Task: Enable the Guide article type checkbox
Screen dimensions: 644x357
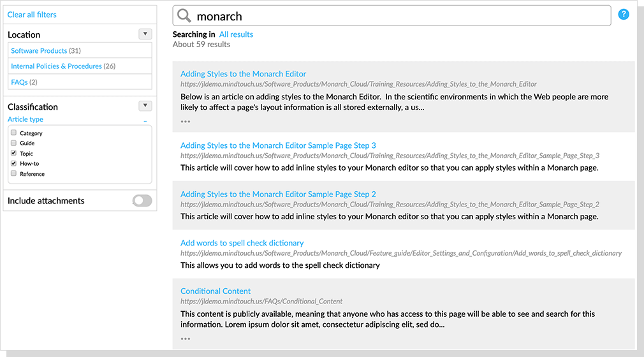Action: (13, 143)
